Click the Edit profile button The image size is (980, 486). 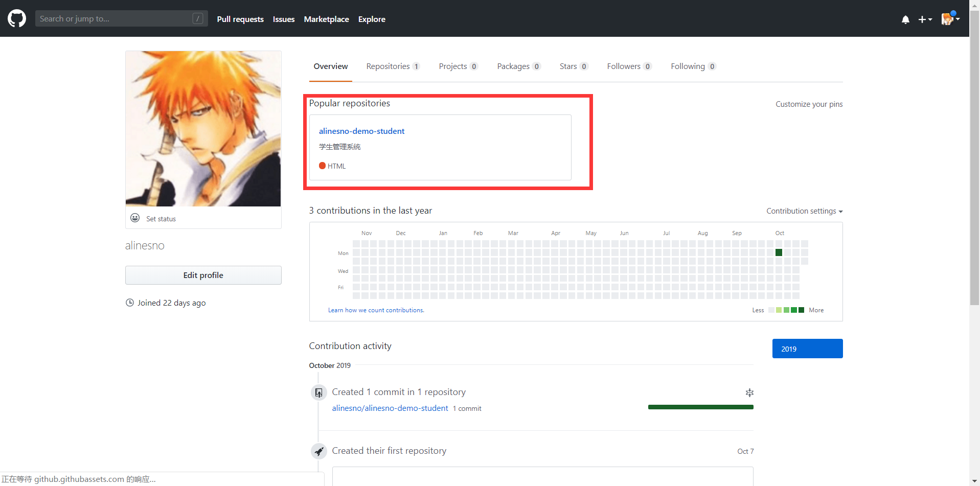[203, 275]
